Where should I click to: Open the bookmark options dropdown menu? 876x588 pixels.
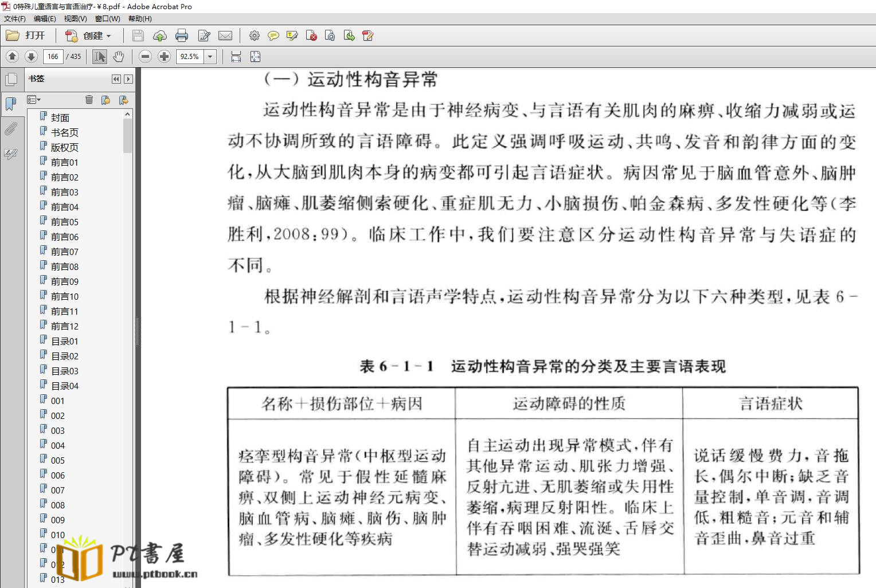(34, 100)
